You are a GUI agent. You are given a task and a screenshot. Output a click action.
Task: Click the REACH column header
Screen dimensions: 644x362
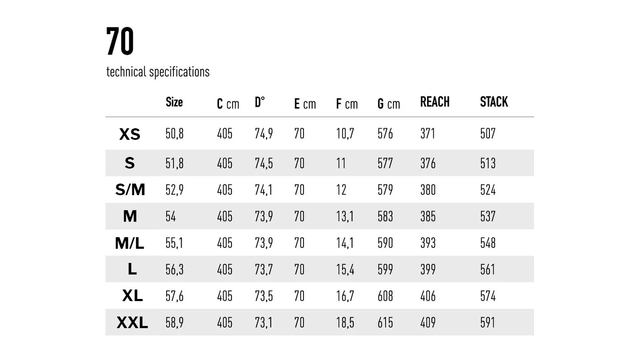click(434, 102)
